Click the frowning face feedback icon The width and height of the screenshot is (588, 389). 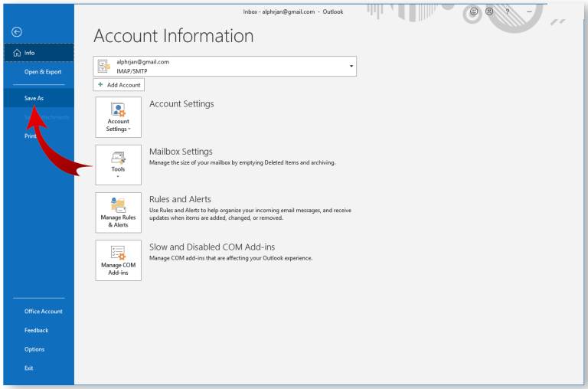coord(489,11)
